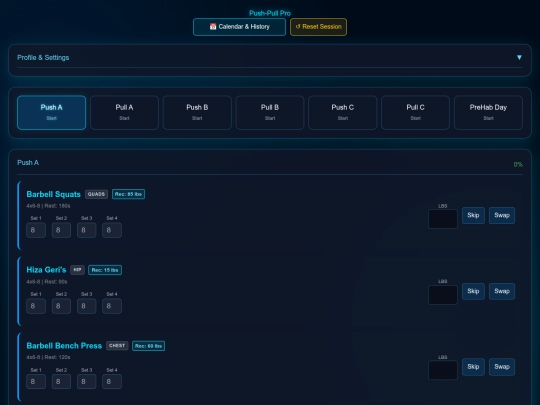Screen dimensions: 540x405
Task: Click the Barbell Bench Press exercise title
Action: pyautogui.click(x=64, y=346)
